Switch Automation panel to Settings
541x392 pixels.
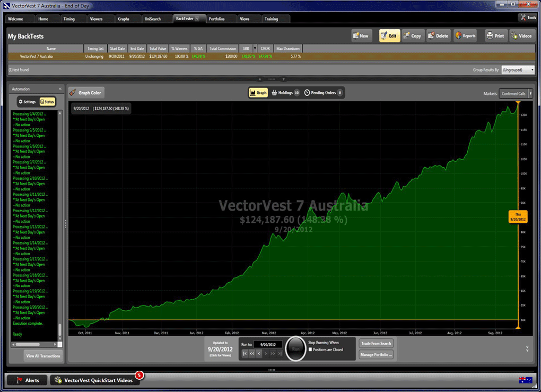click(27, 101)
